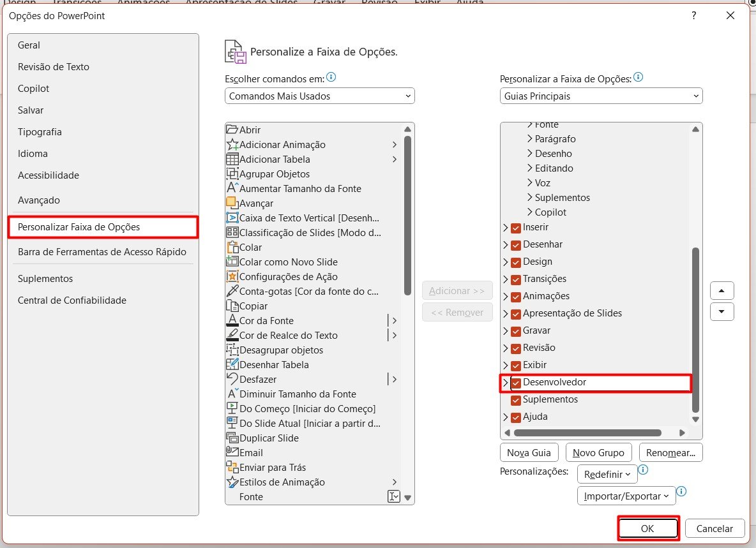Click the Duplicar Slide icon
The height and width of the screenshot is (548, 756).
[x=232, y=438]
